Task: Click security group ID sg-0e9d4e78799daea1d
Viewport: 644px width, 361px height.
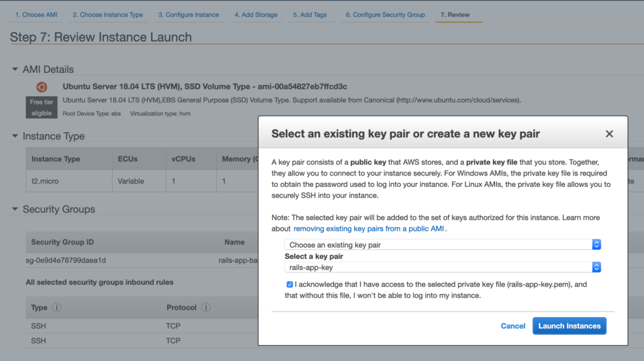Action: pyautogui.click(x=65, y=260)
